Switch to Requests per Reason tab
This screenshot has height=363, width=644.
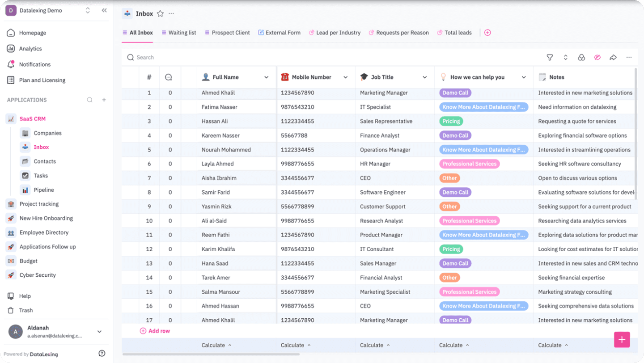point(398,33)
